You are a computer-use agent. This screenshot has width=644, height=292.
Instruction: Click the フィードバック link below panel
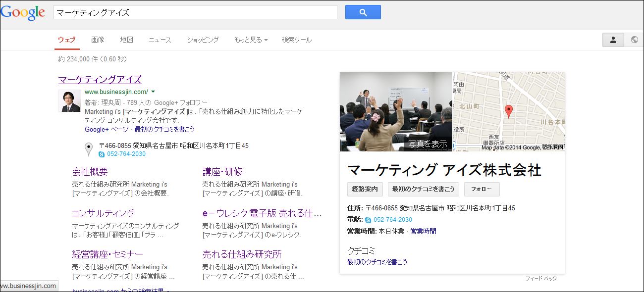tap(541, 279)
